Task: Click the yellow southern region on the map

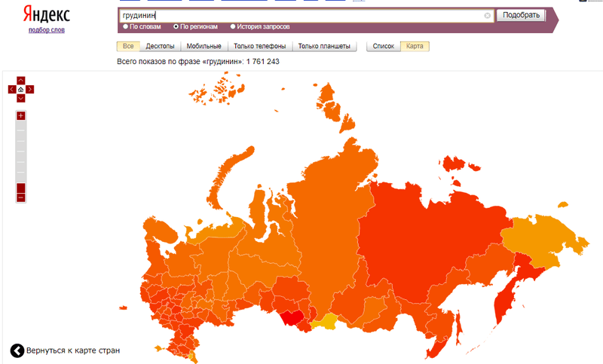Action: [326, 321]
